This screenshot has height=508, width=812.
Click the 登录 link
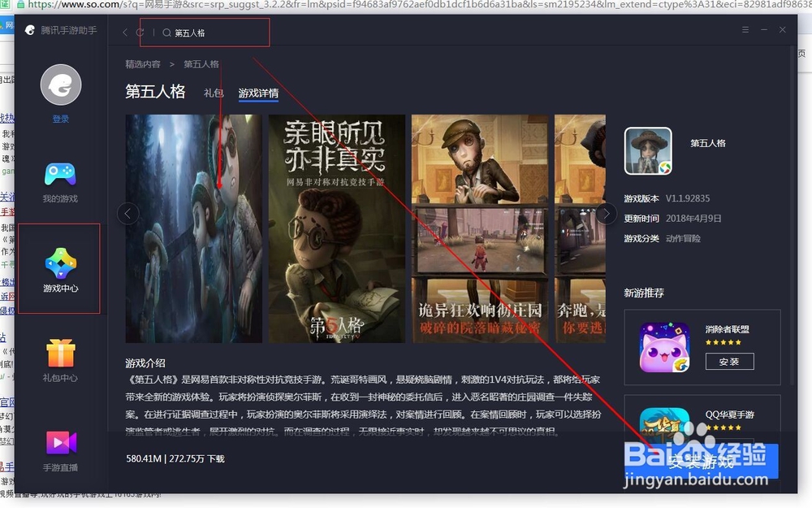coord(61,119)
